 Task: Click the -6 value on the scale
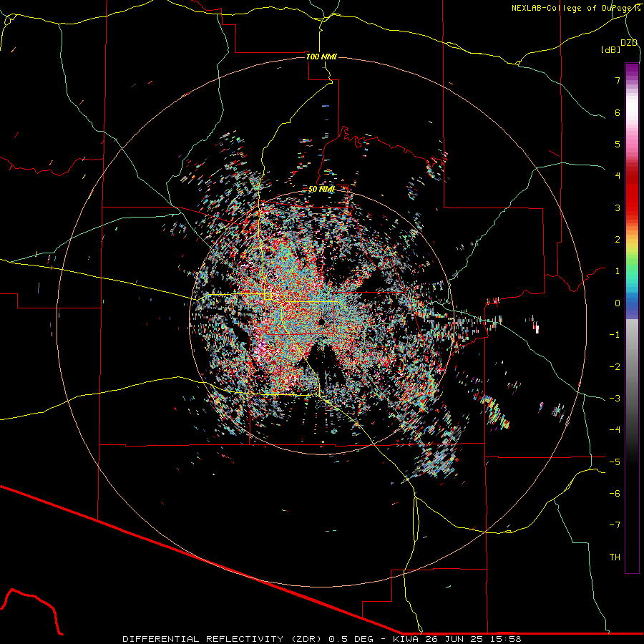[615, 493]
